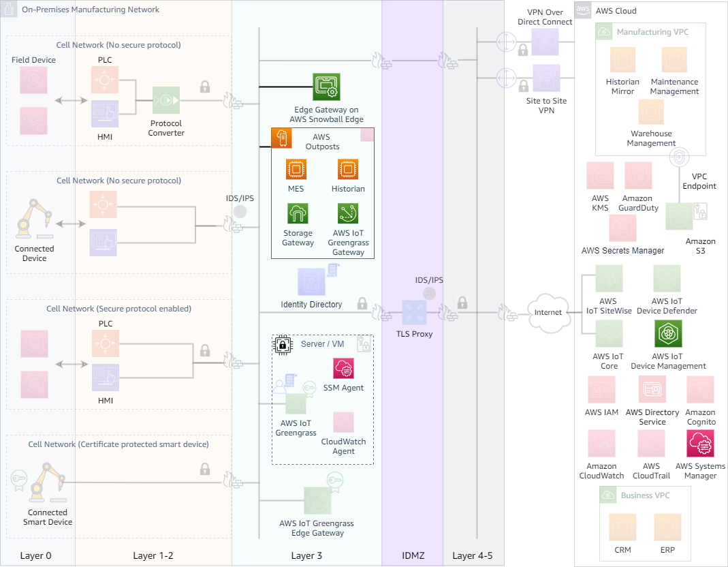Select the Server / VM chip lock icon
This screenshot has width=728, height=567.
(x=283, y=345)
